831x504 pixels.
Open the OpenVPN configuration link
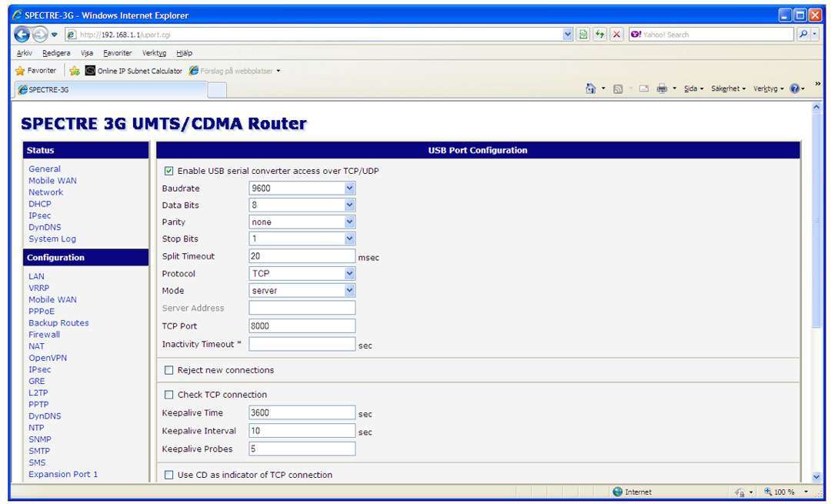(x=48, y=358)
